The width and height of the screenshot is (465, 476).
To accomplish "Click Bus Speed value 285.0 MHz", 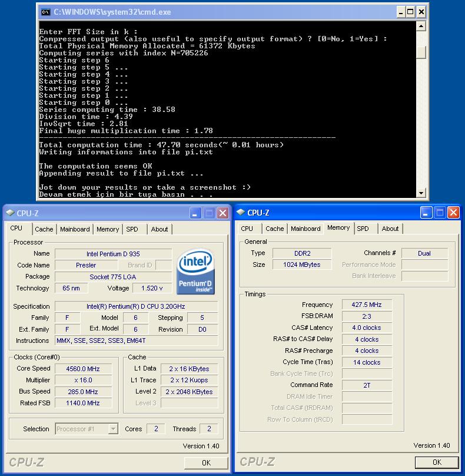I will pyautogui.click(x=83, y=392).
